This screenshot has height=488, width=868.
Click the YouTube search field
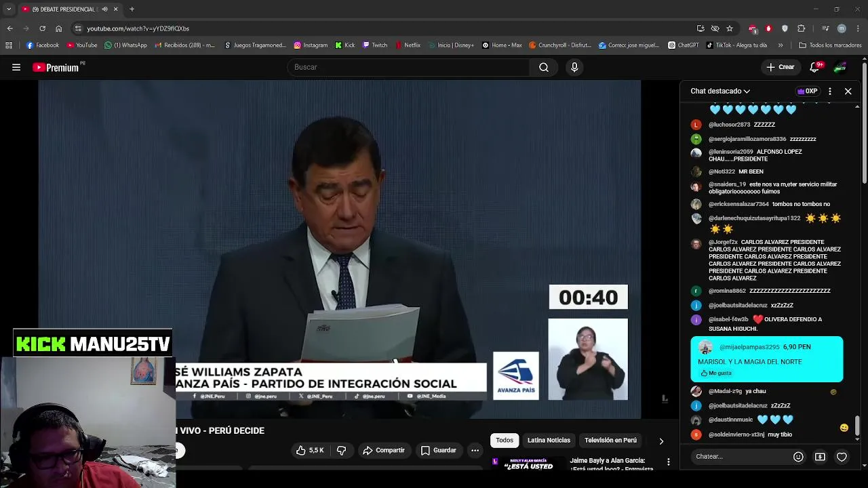pos(409,67)
